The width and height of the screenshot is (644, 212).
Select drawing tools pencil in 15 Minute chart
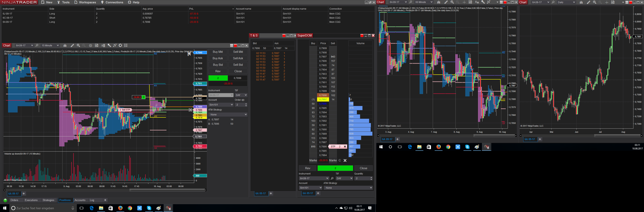coord(72,46)
